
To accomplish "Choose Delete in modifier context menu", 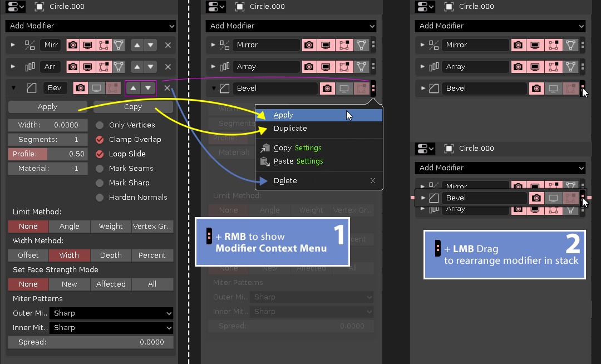I will pyautogui.click(x=319, y=180).
